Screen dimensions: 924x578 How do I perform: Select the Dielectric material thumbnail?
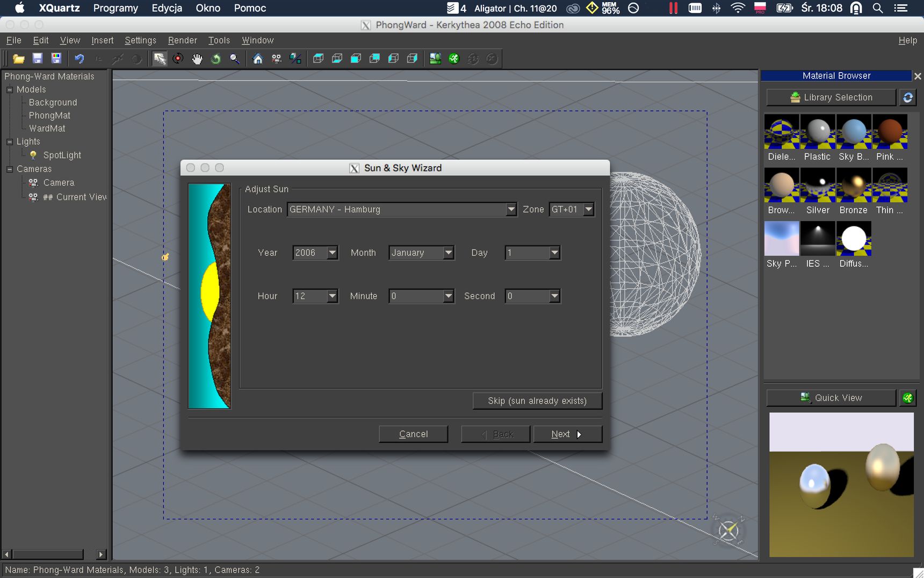pyautogui.click(x=782, y=132)
